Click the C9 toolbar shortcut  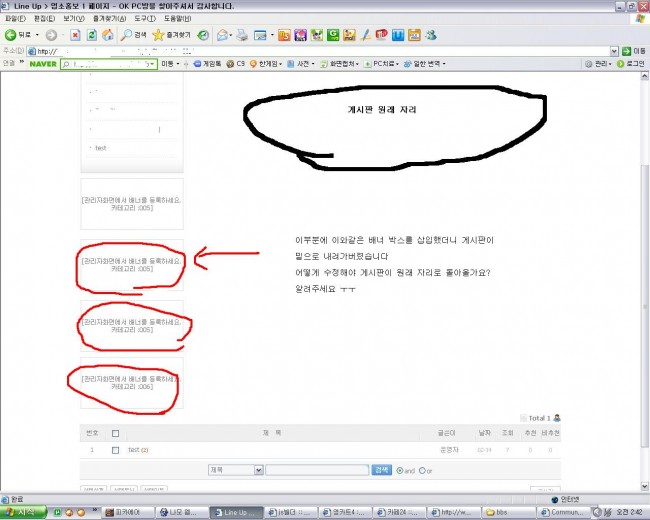pyautogui.click(x=235, y=64)
